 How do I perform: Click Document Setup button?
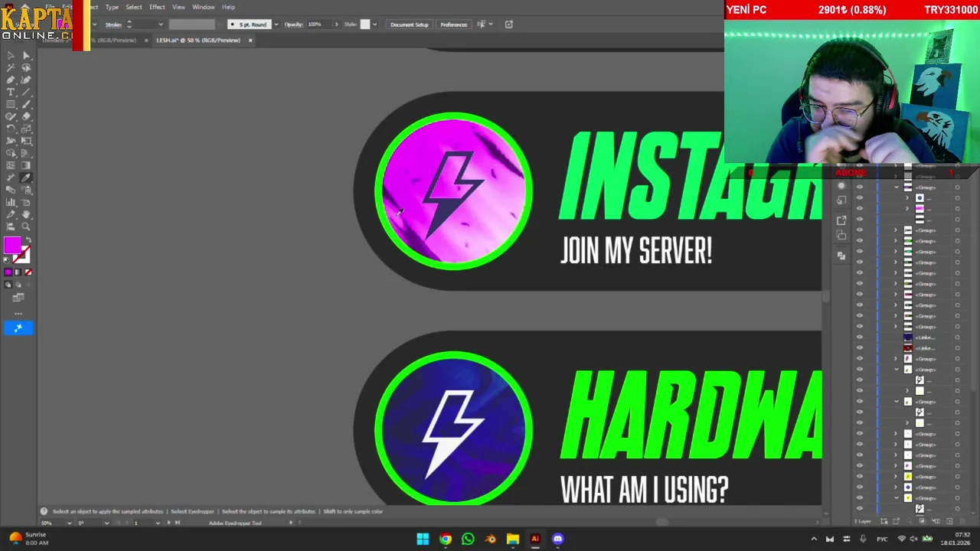(x=410, y=24)
